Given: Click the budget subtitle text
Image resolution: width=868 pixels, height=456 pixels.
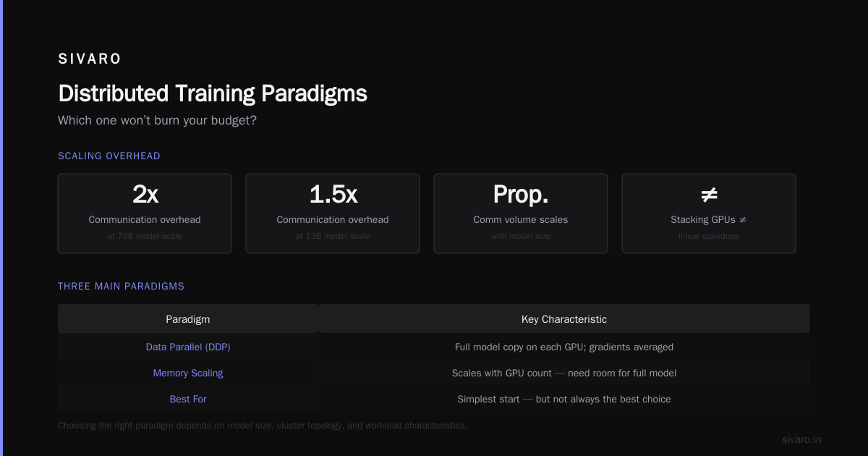Looking at the screenshot, I should tap(157, 120).
